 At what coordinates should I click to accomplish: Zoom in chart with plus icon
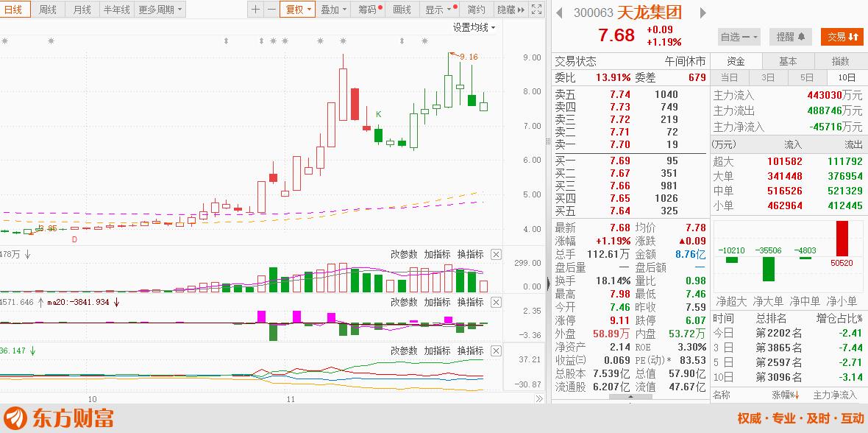pyautogui.click(x=255, y=10)
